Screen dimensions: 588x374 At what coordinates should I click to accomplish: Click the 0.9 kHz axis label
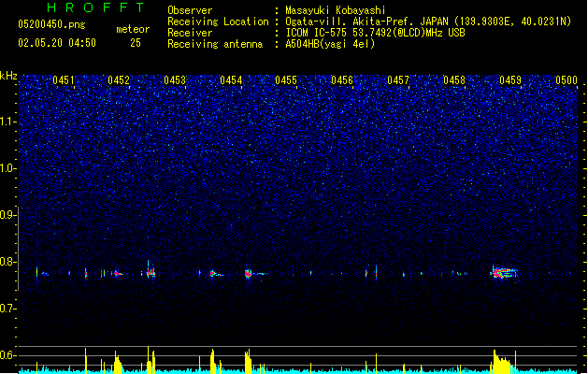coord(7,215)
